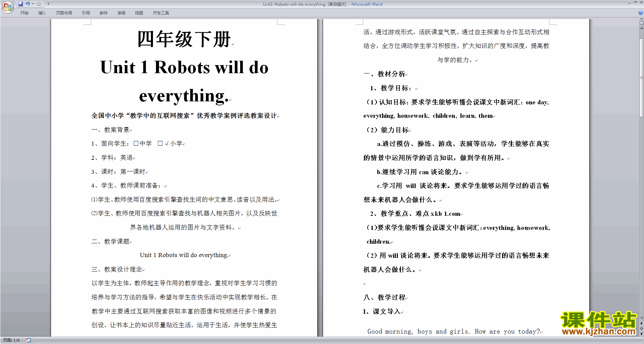Image resolution: width=644 pixels, height=344 pixels.
Task: Click centered small 'Unit 1 Robots will do everything.'
Action: coord(184,255)
